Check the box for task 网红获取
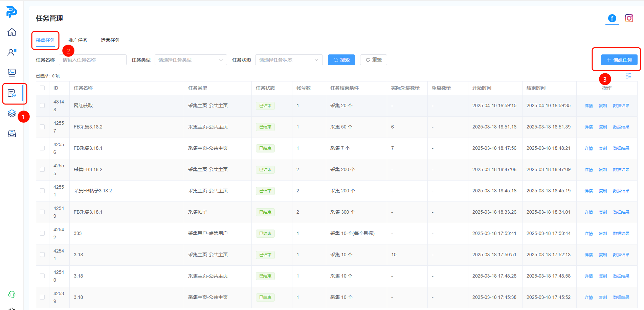The width and height of the screenshot is (644, 310). pos(42,105)
